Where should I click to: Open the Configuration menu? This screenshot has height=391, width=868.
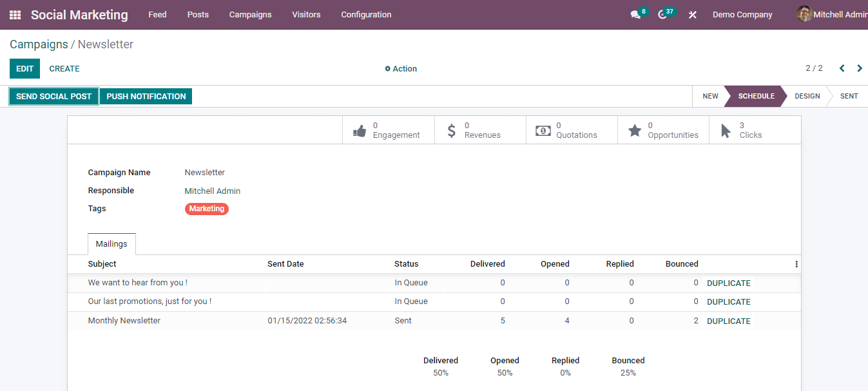pyautogui.click(x=366, y=15)
